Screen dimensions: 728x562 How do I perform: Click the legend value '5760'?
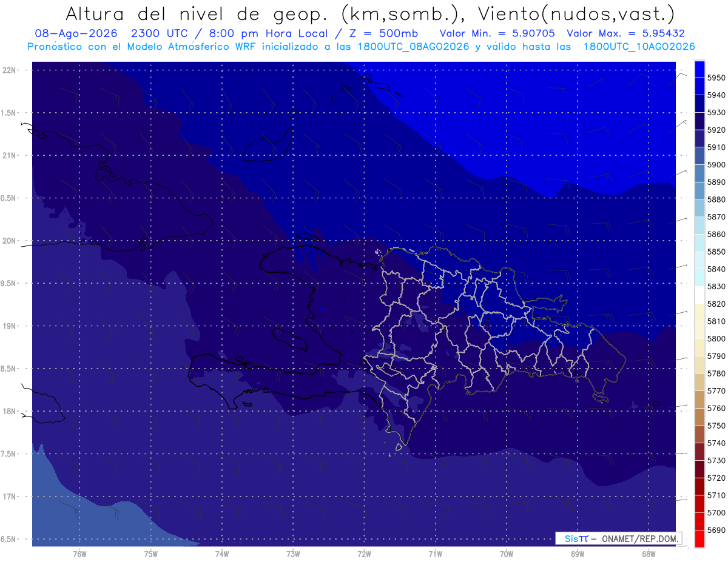click(x=717, y=408)
